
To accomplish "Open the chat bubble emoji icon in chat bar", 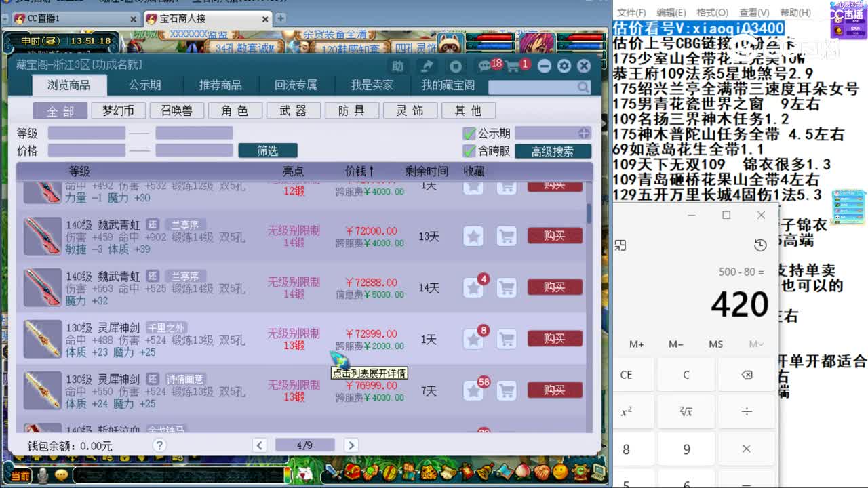I will [x=62, y=476].
